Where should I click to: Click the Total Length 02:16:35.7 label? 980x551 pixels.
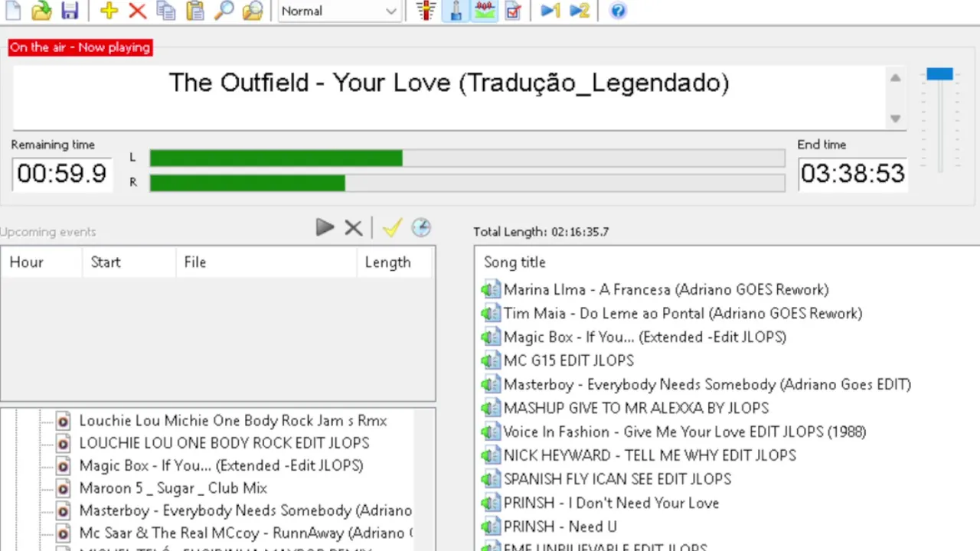tap(541, 231)
